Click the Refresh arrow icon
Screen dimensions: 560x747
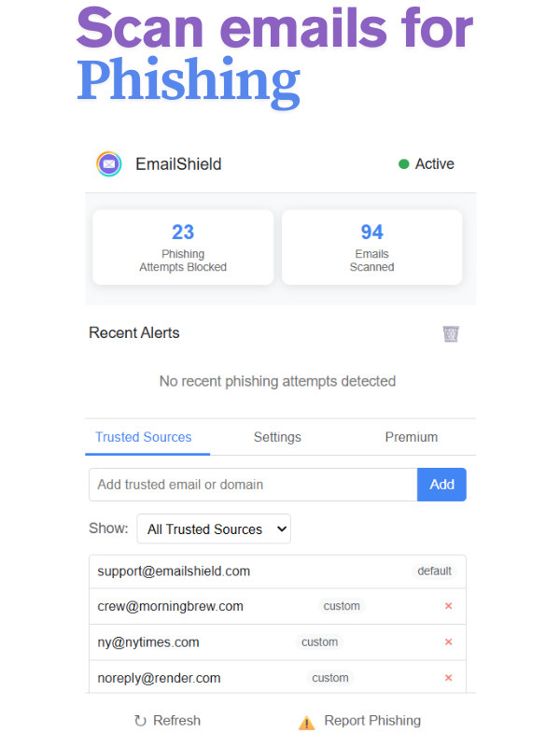tap(141, 721)
